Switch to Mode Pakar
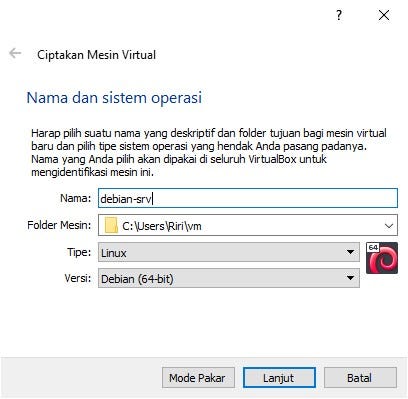 198,378
